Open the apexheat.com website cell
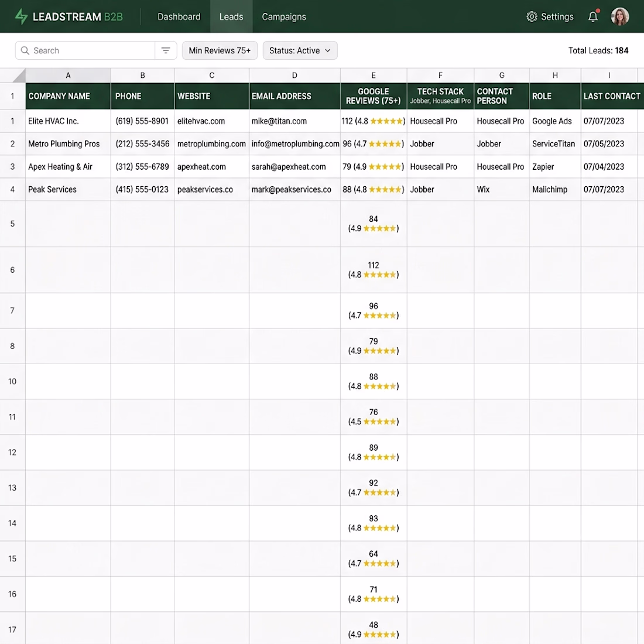This screenshot has width=644, height=644. tap(211, 167)
